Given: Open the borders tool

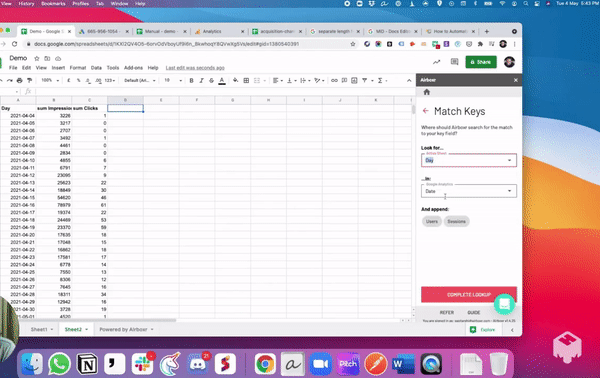Looking at the screenshot, I should click(246, 80).
